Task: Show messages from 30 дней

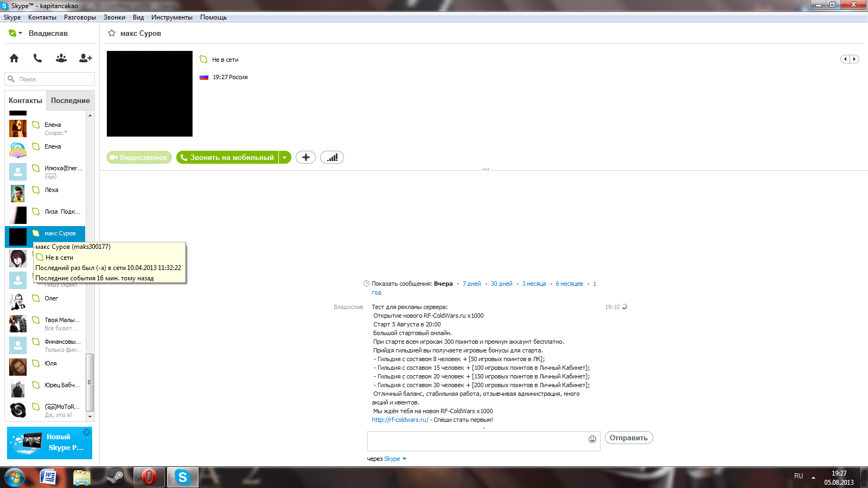Action: coord(502,284)
